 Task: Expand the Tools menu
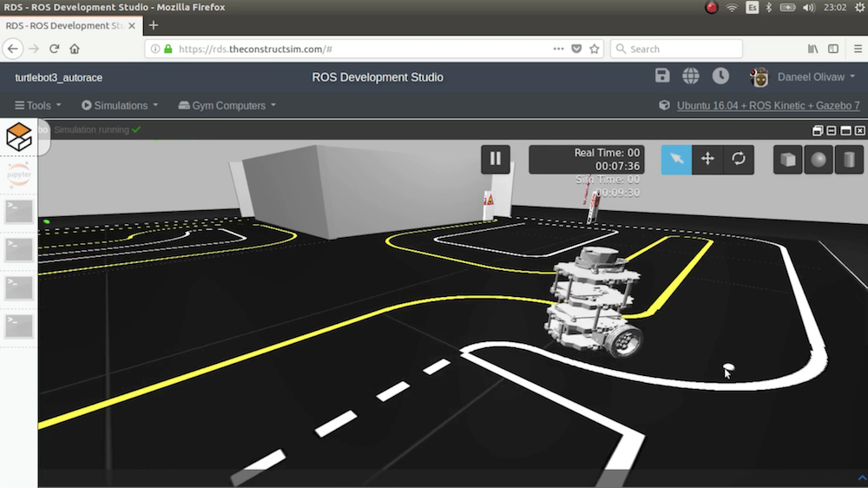coord(37,105)
